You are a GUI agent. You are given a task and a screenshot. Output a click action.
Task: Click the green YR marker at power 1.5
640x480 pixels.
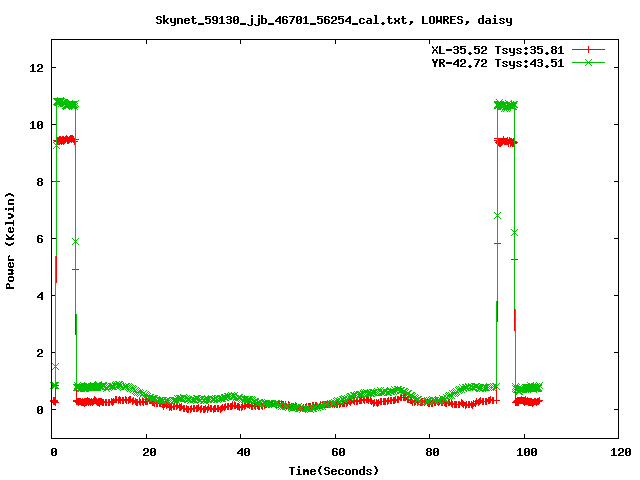(x=56, y=367)
